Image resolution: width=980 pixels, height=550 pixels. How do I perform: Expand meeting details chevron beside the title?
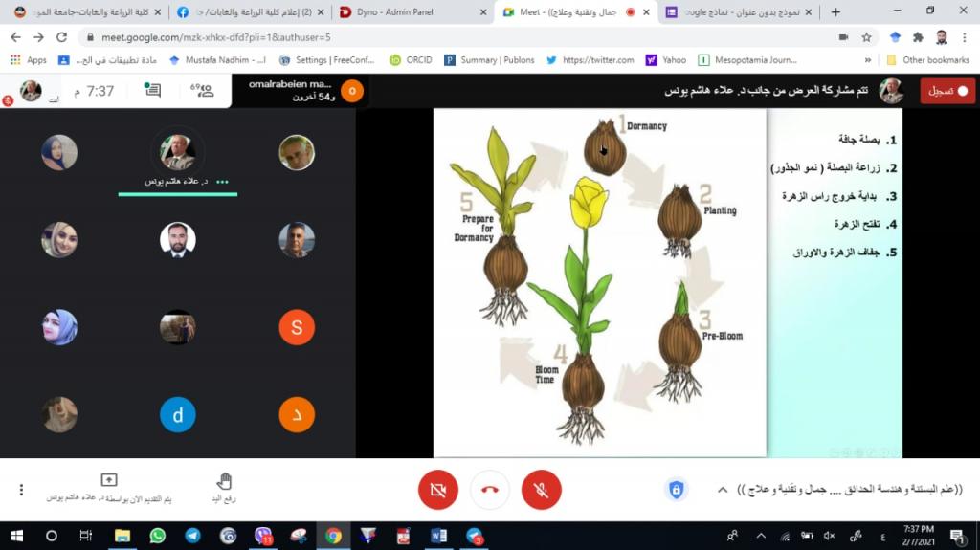723,490
